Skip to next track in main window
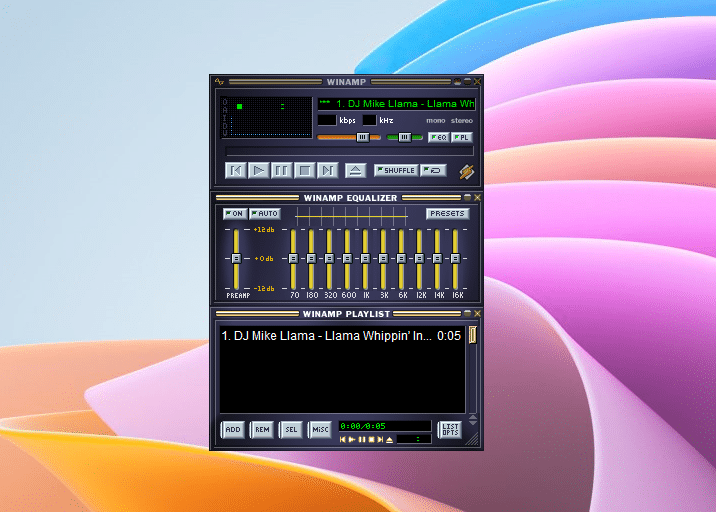Image resolution: width=716 pixels, height=512 pixels. click(326, 171)
